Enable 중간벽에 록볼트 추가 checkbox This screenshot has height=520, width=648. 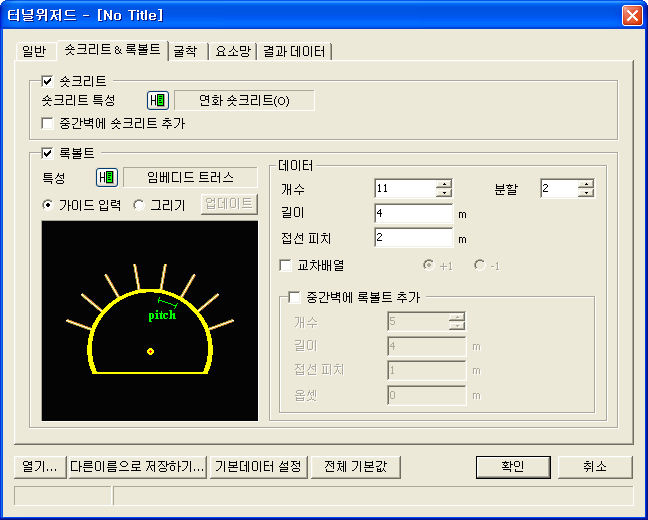(294, 296)
